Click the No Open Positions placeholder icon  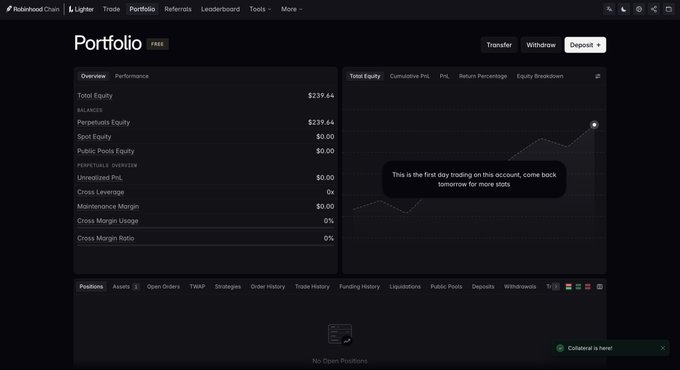(x=340, y=334)
